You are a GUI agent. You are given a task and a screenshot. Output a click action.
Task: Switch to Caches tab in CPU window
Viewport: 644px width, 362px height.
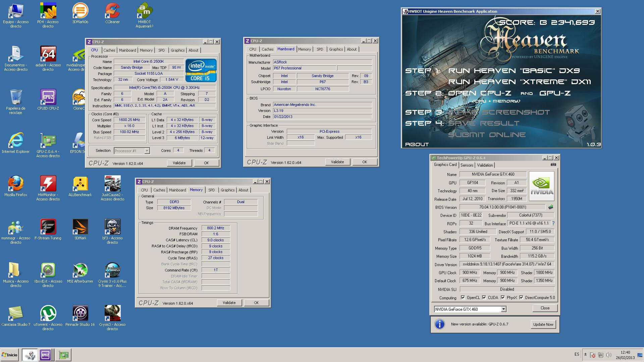tap(109, 50)
